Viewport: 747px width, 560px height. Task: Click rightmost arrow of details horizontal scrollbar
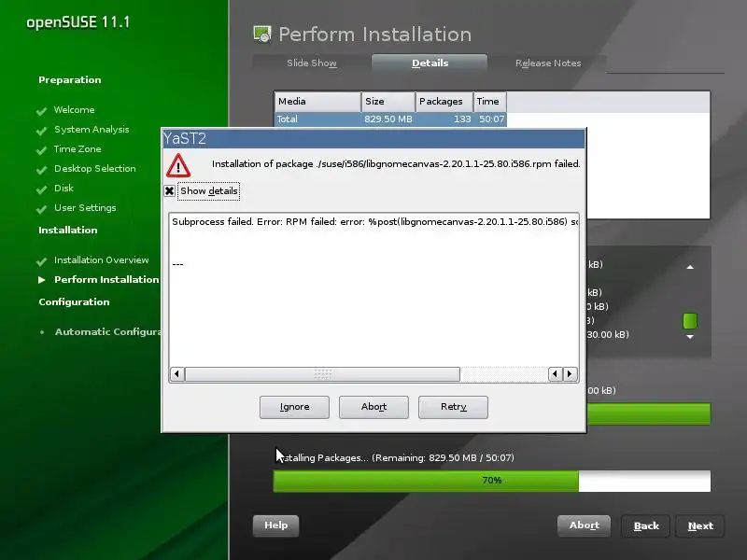pos(571,374)
